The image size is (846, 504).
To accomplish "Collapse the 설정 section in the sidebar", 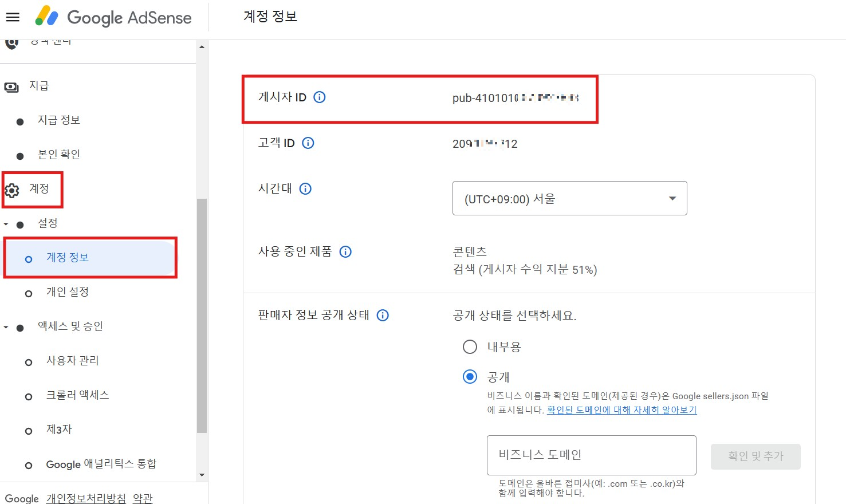I will tap(6, 223).
